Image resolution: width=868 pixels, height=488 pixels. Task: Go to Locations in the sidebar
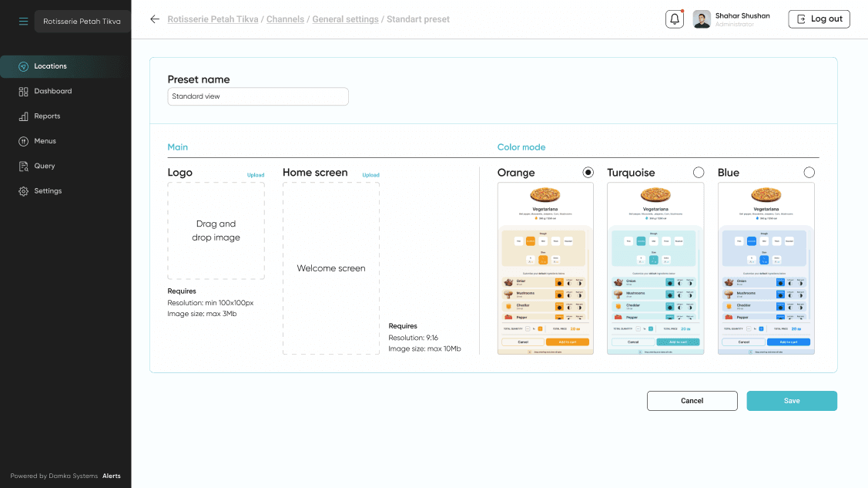coord(65,66)
